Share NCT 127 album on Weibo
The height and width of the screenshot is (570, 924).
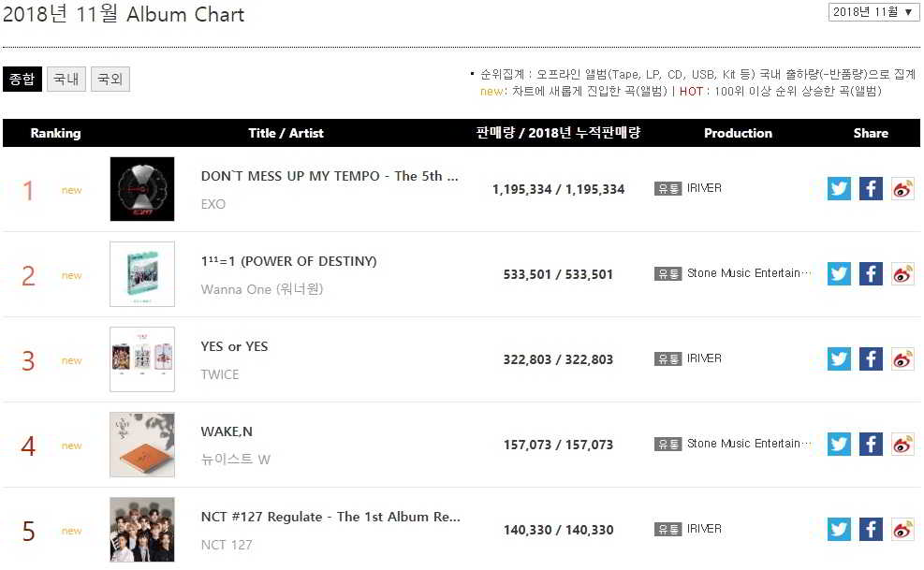tap(902, 530)
